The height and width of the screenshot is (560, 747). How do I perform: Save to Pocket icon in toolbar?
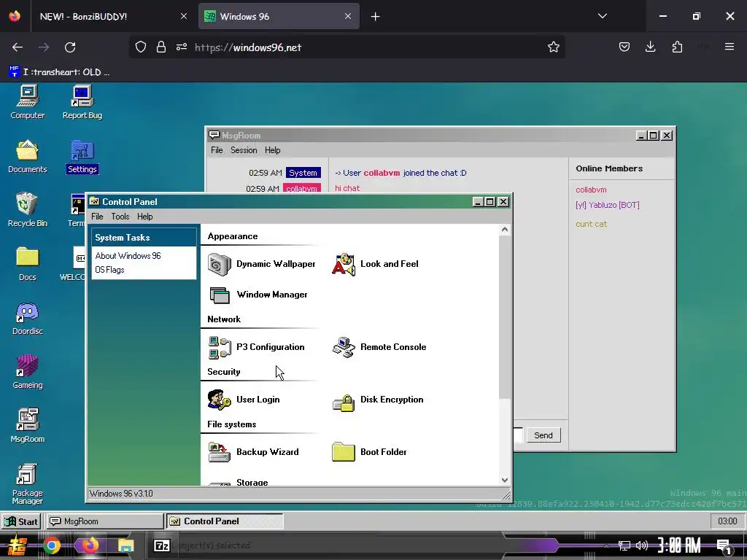tap(624, 47)
